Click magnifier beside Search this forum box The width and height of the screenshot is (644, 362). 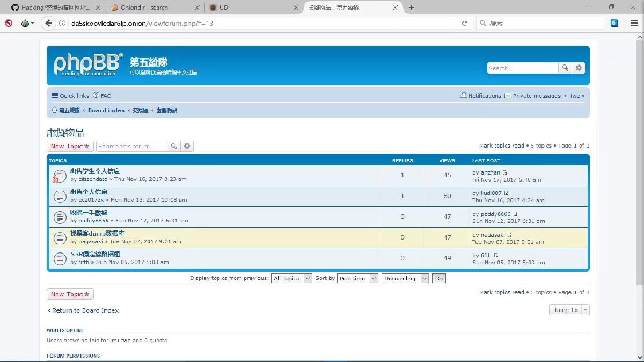tap(173, 146)
